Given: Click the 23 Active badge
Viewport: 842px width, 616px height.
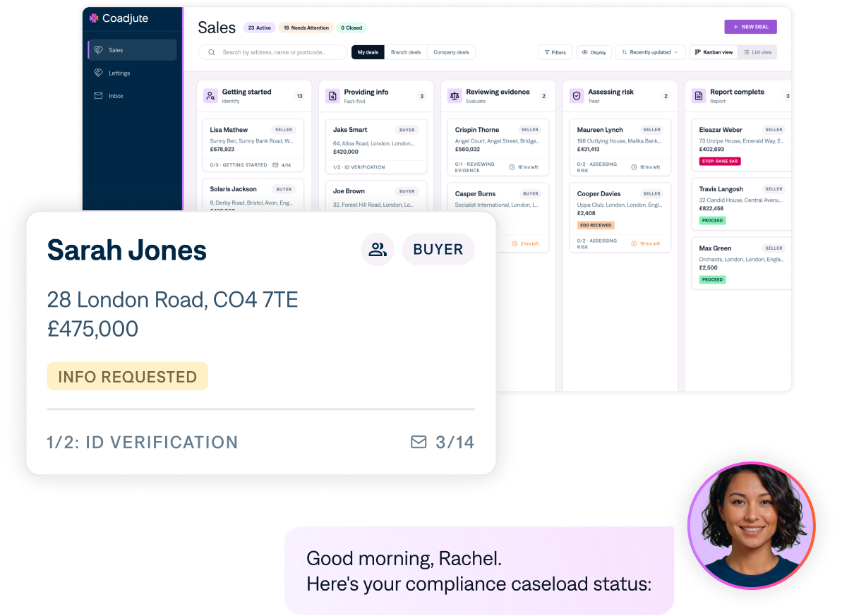Looking at the screenshot, I should [x=259, y=28].
